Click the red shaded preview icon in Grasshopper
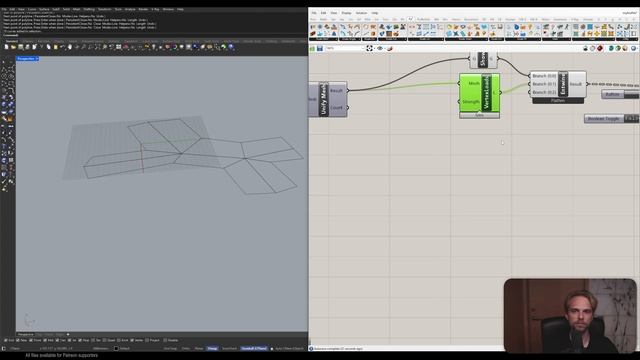640x360 pixels. (600, 48)
